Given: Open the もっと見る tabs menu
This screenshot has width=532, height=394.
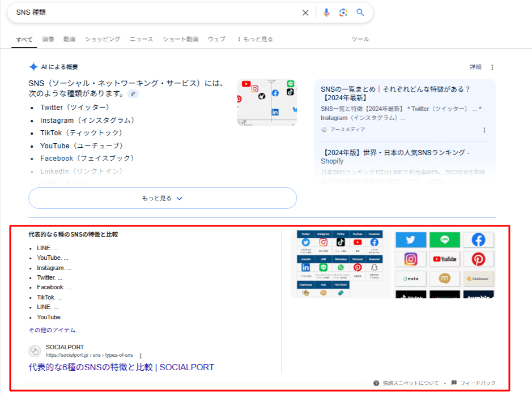Looking at the screenshot, I should tap(255, 39).
